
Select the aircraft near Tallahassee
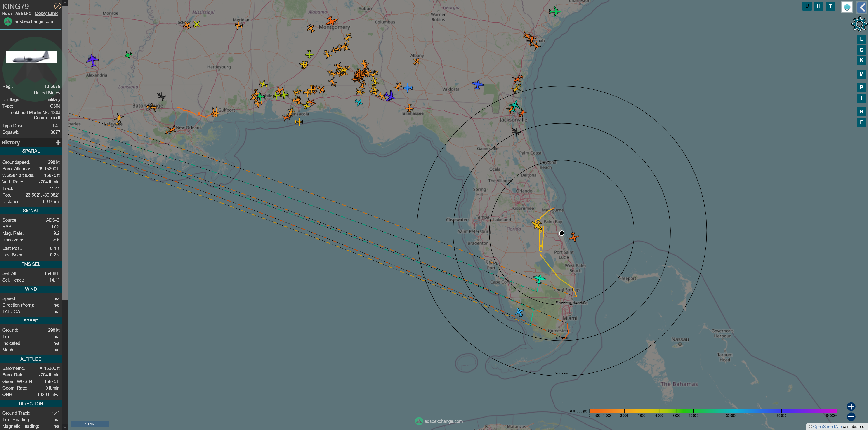coord(409,108)
